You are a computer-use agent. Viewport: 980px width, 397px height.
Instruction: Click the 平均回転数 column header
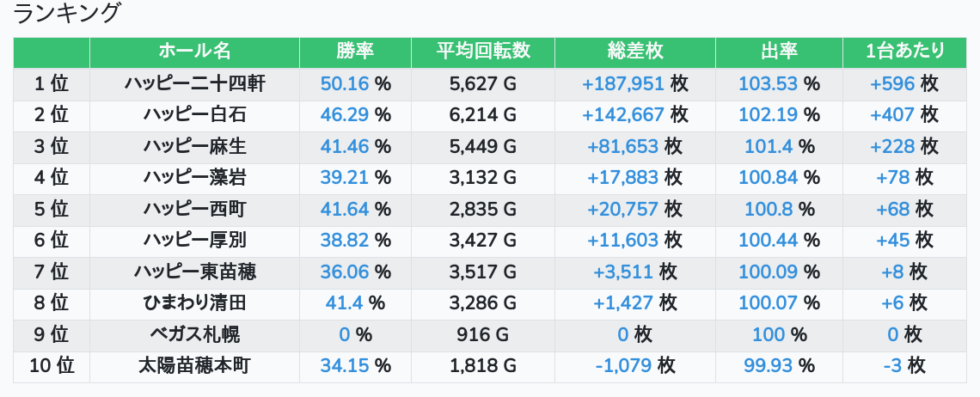[482, 52]
